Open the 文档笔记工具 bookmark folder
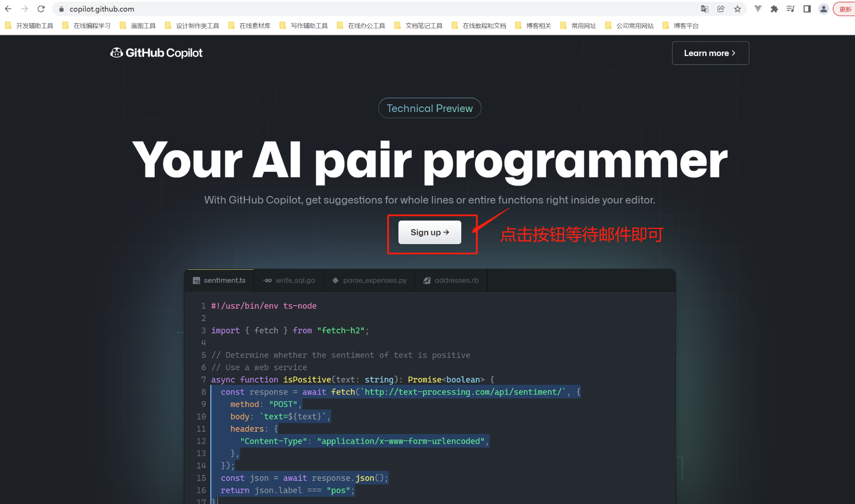 (419, 26)
